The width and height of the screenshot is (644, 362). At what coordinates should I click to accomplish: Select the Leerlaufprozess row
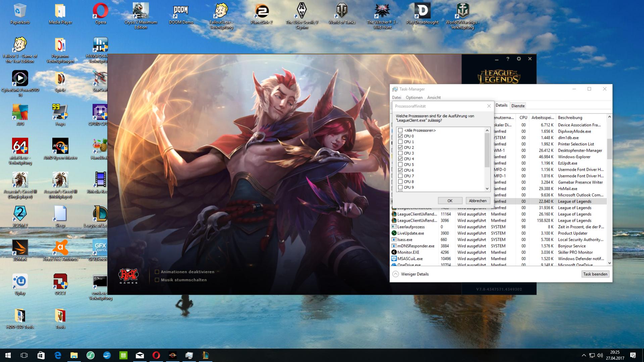tap(499, 227)
